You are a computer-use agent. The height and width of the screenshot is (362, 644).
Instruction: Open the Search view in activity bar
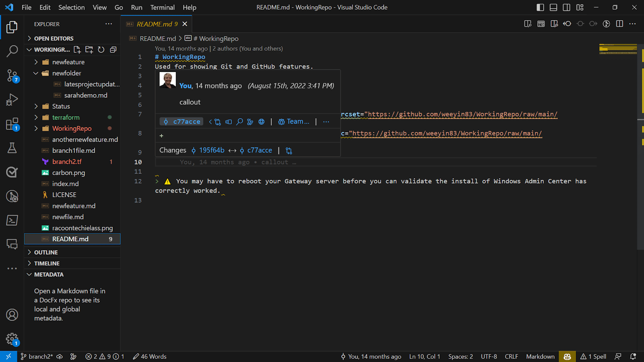pyautogui.click(x=12, y=51)
